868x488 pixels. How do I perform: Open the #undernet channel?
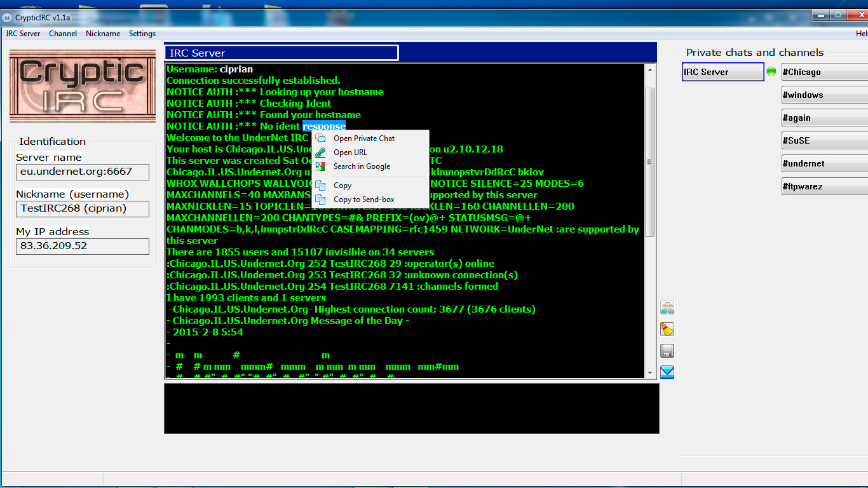pos(825,163)
